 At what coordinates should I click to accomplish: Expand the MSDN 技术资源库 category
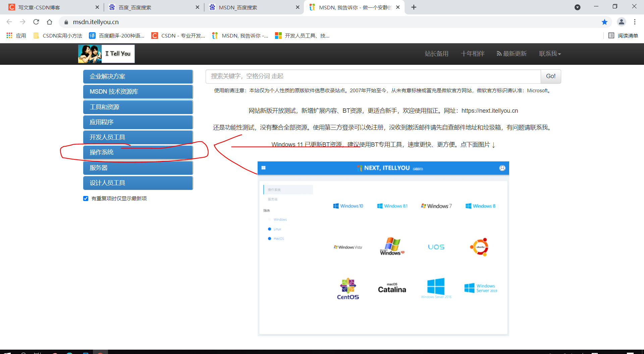(138, 92)
